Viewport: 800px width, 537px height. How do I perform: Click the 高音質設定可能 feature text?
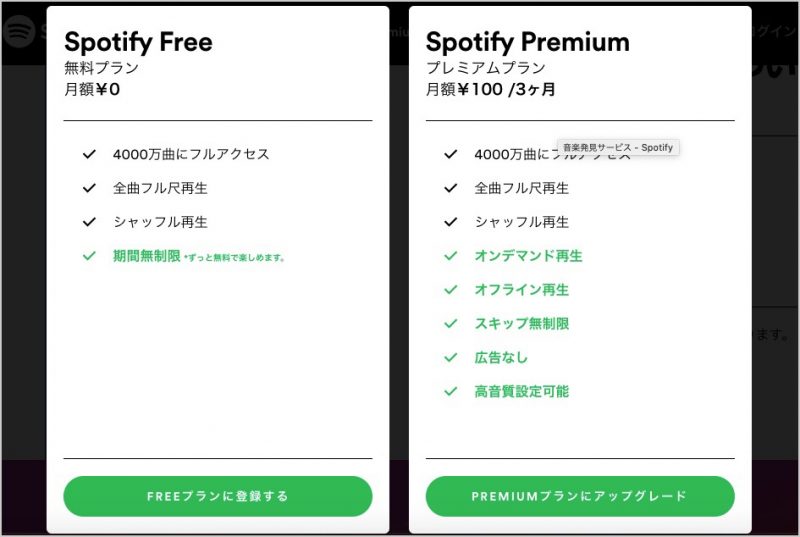click(x=521, y=391)
